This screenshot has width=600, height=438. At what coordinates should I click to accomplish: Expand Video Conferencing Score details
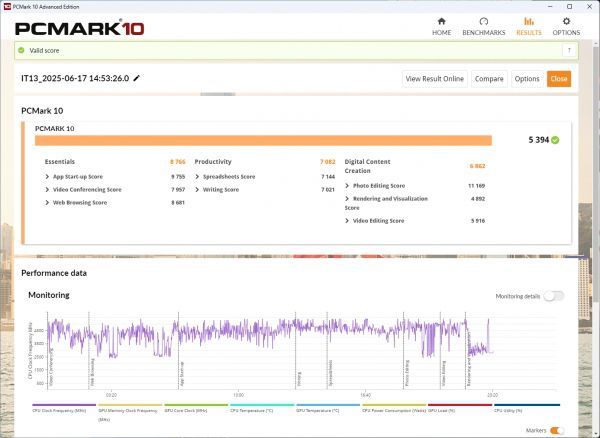tap(47, 190)
